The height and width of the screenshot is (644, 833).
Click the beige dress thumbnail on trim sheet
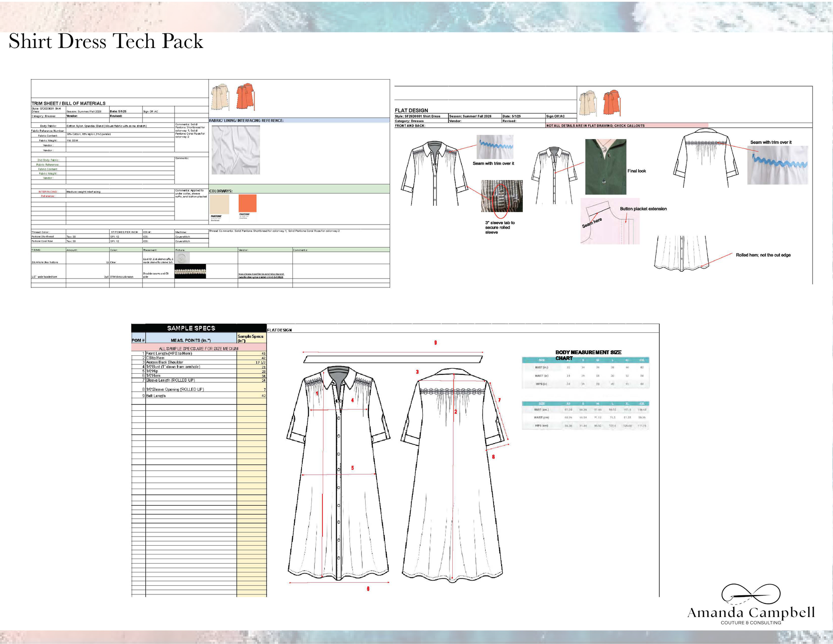click(x=220, y=97)
